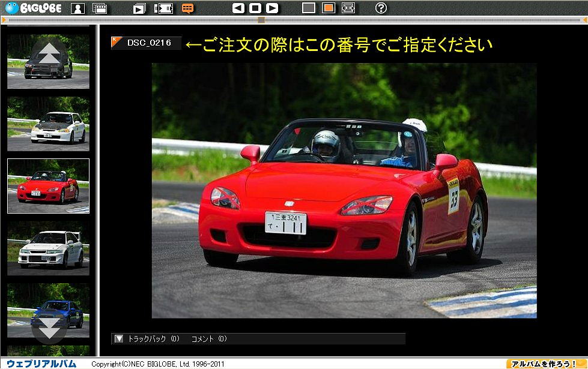Go to previous photo
Viewport: 588px width, 369px height.
coord(238,8)
